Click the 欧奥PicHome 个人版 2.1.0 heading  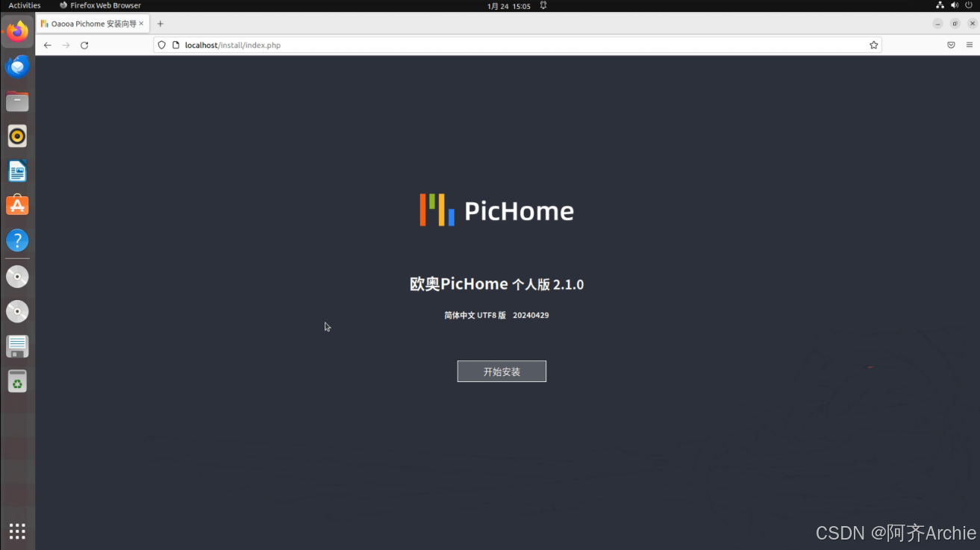496,284
